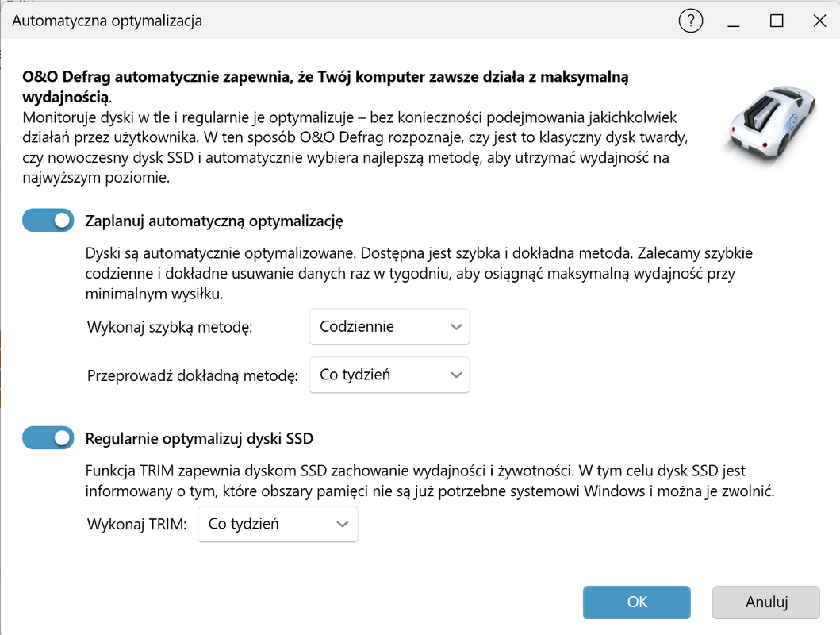Expand the Przeprowadź dokładną metodę combo box

[x=389, y=375]
